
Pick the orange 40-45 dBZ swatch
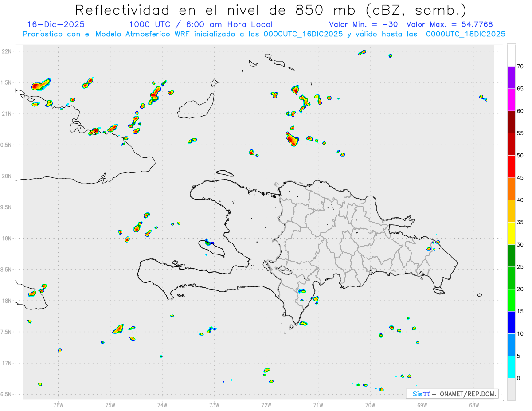(511, 189)
